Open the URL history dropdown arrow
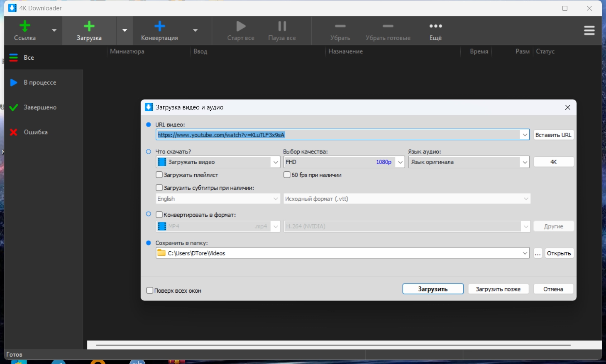The image size is (606, 364). [x=525, y=135]
